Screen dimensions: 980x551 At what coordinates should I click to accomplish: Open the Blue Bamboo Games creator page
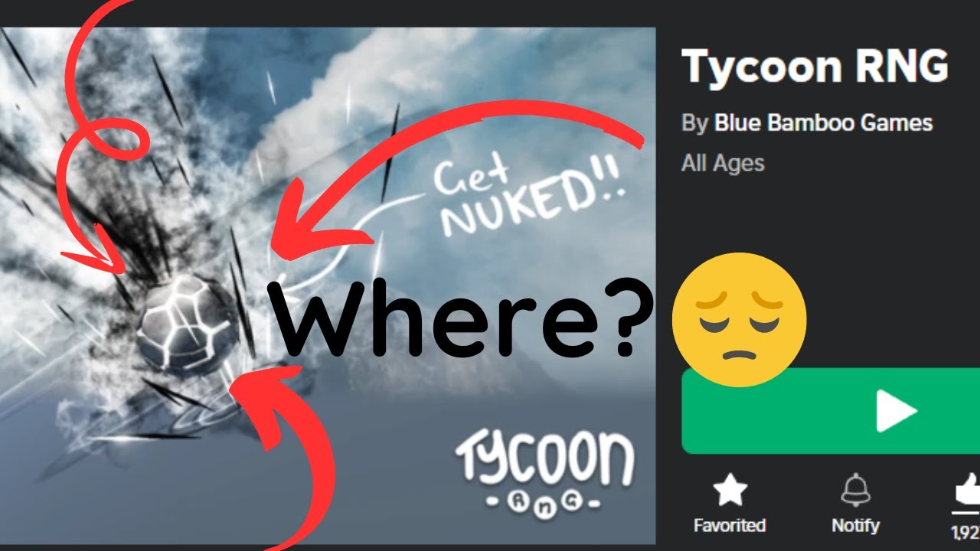point(823,122)
